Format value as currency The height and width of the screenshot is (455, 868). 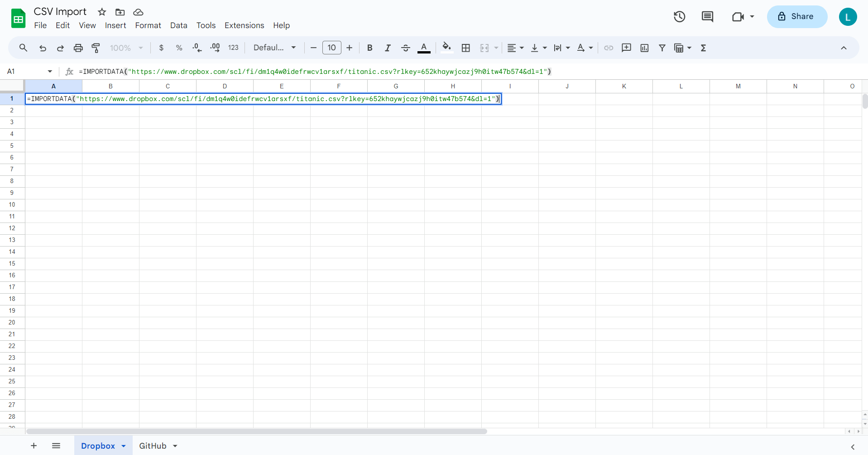[162, 48]
